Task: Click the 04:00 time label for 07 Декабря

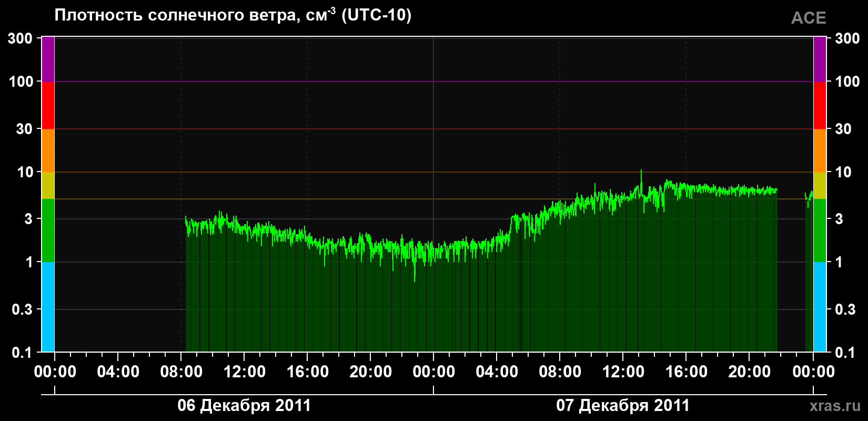Action: click(x=497, y=372)
